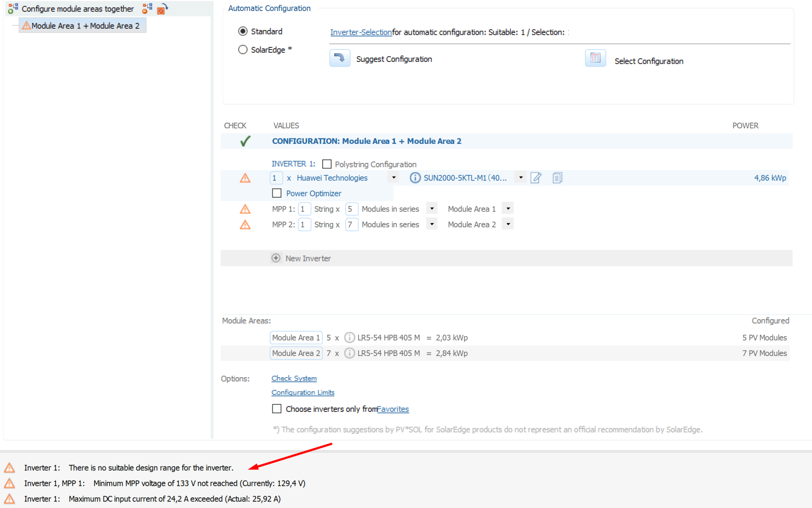Screen dimensions: 812x508
Task: Expand the inverter model dropdown arrow
Action: [521, 178]
